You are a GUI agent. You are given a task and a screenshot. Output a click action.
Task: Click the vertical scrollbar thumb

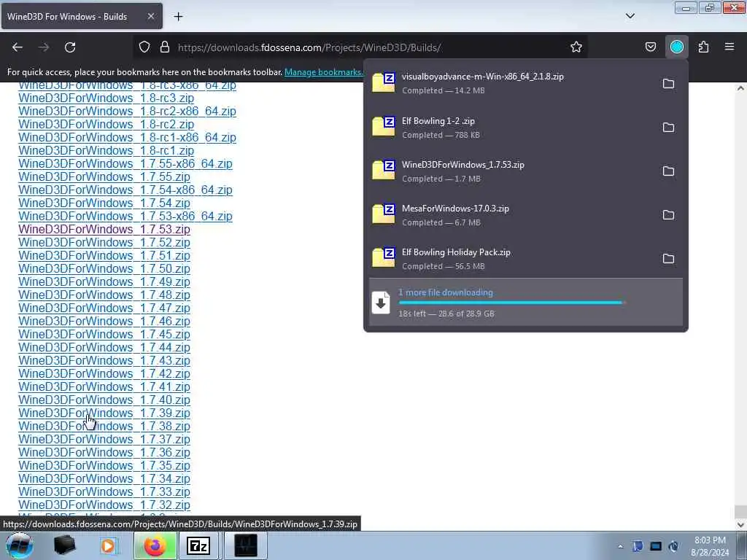click(x=740, y=511)
